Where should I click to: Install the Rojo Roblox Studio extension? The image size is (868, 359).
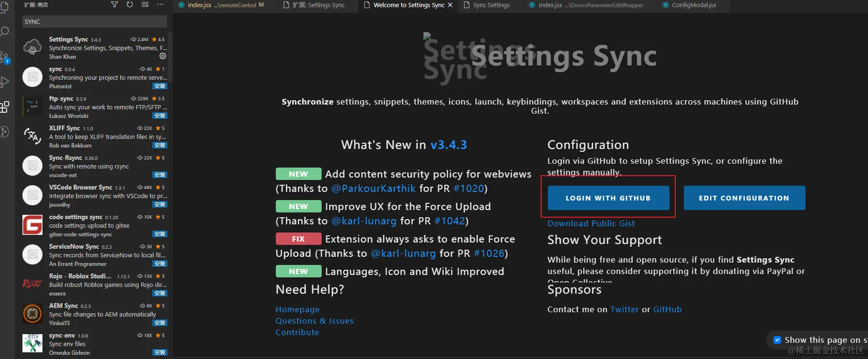pyautogui.click(x=160, y=294)
